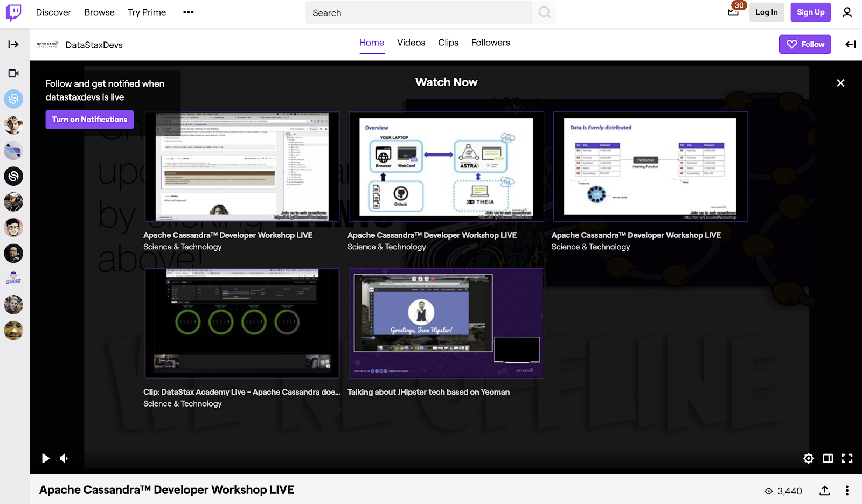The height and width of the screenshot is (504, 862).
Task: Open the sidebar channel with glasses cartoon avatar
Action: (13, 228)
